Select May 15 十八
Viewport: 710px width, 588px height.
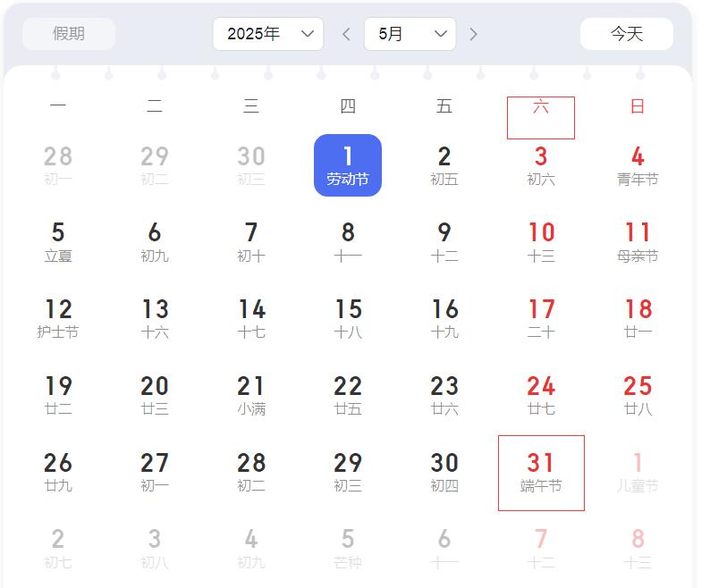click(x=348, y=319)
